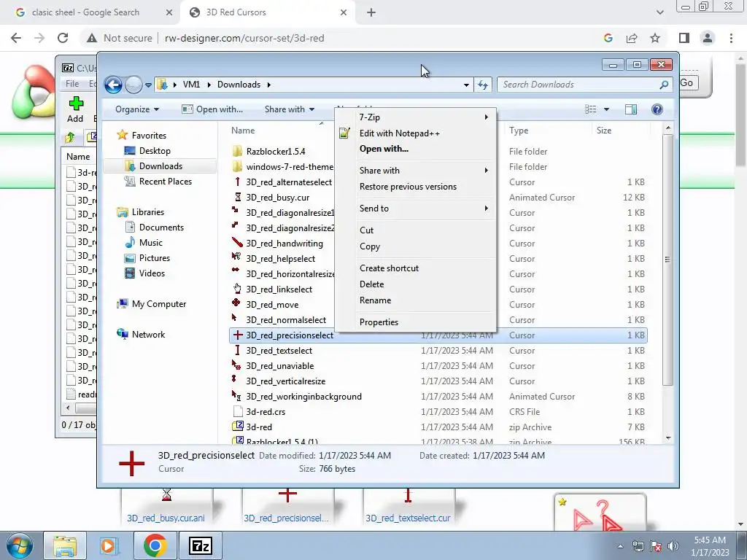Click the File menu in 7-Zip window

pyautogui.click(x=72, y=84)
